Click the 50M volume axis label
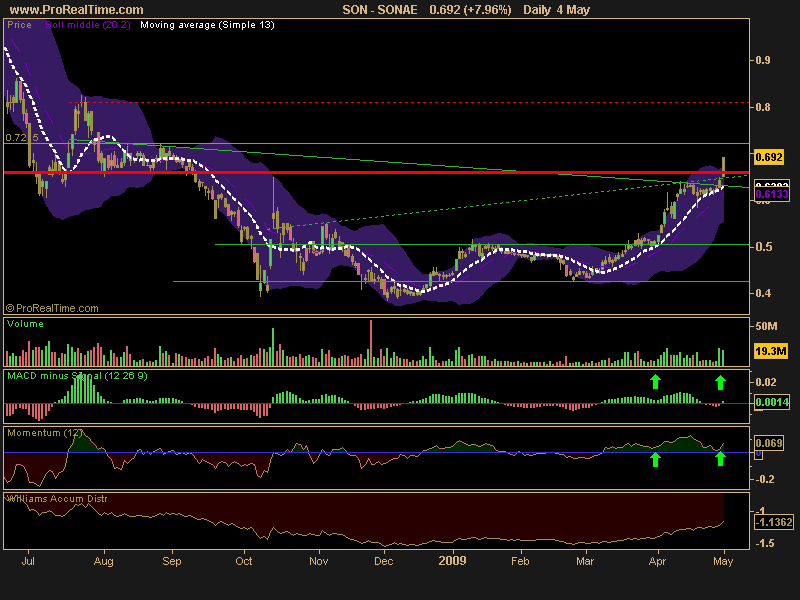The image size is (800, 600). coord(766,326)
